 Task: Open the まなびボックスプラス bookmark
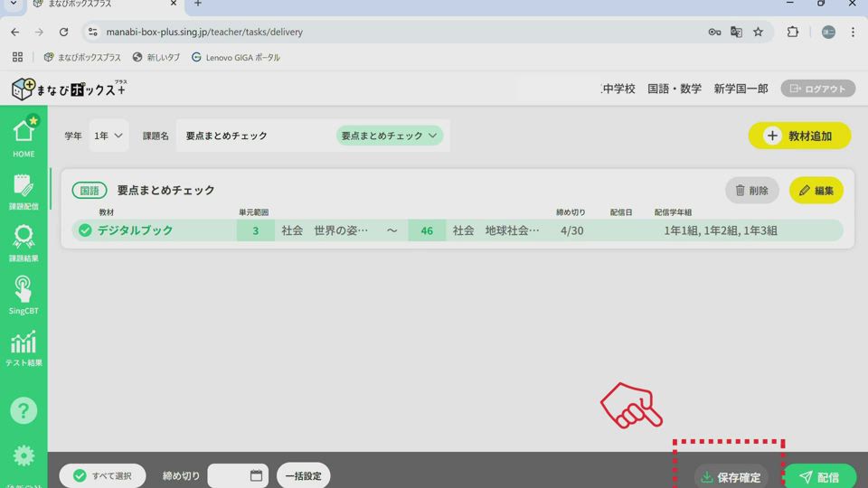pyautogui.click(x=82, y=57)
